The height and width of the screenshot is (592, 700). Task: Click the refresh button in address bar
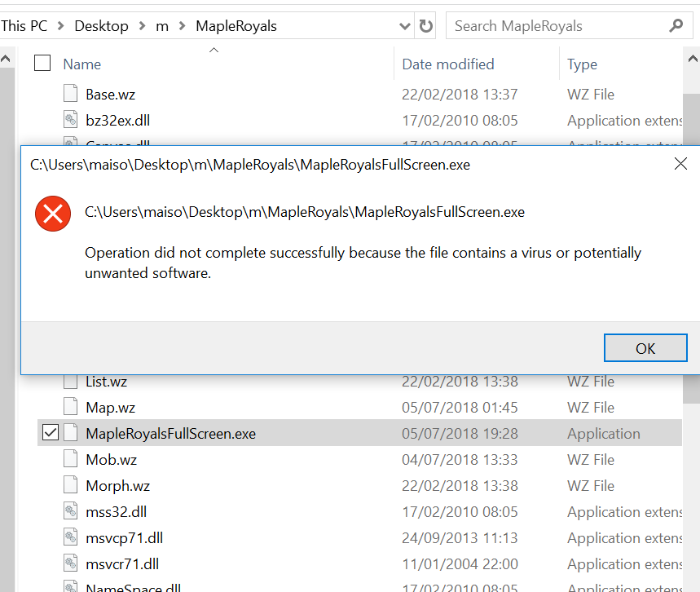(426, 26)
